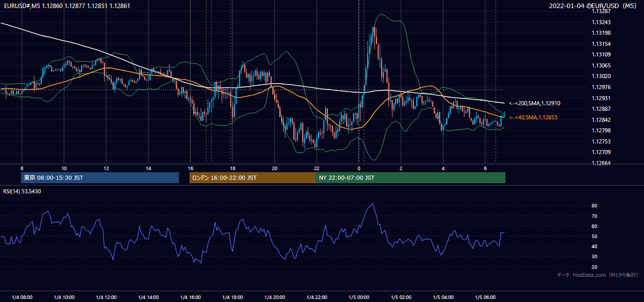Click hour label 2 under price chart
This screenshot has width=644, height=302.
[x=401, y=168]
